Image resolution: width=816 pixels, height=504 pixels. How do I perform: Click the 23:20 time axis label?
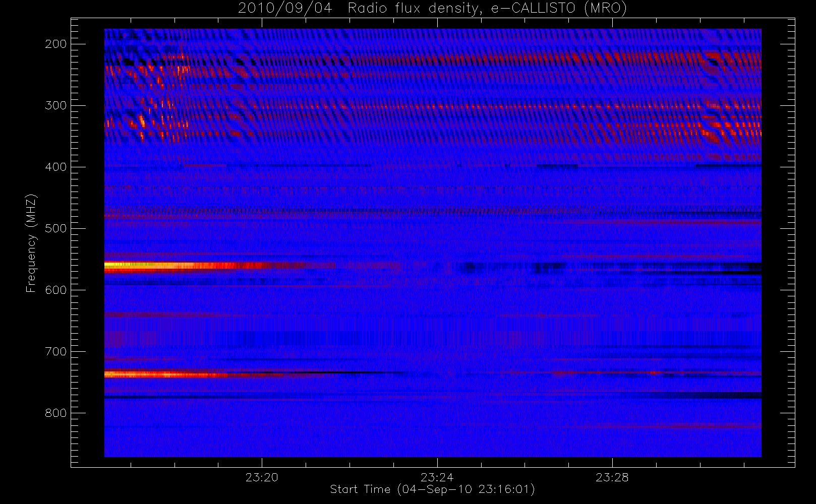point(262,477)
